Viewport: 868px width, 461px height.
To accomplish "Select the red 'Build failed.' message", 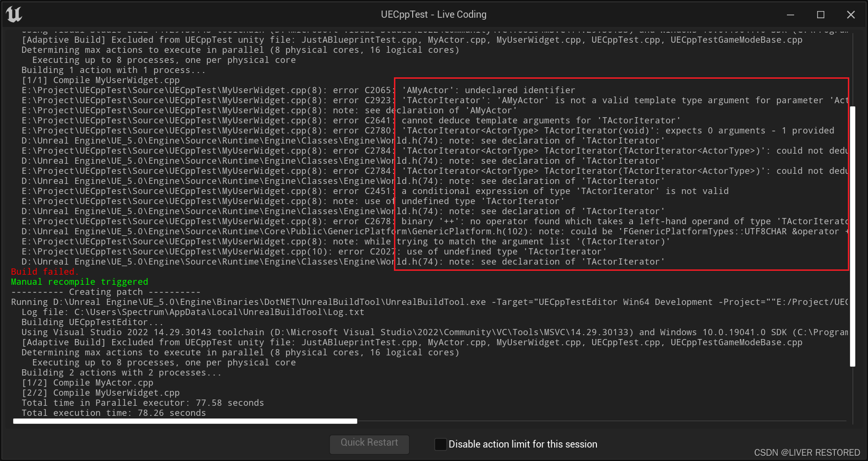I will pos(44,271).
